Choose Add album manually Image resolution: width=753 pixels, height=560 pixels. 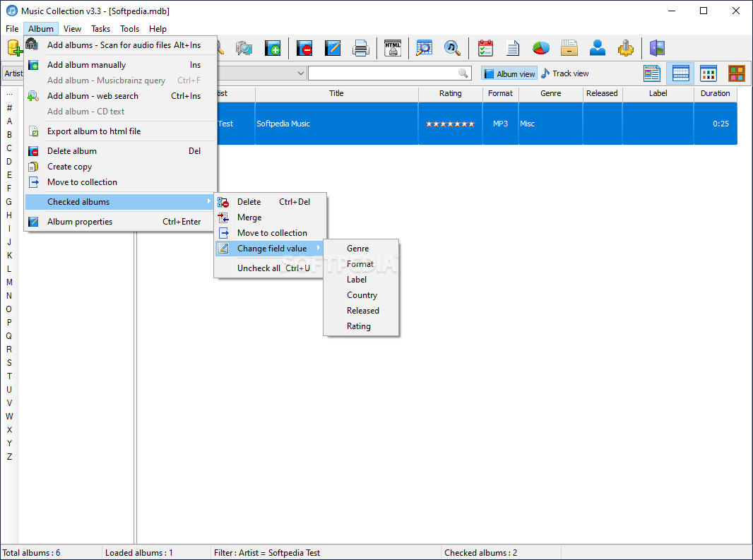[120, 65]
